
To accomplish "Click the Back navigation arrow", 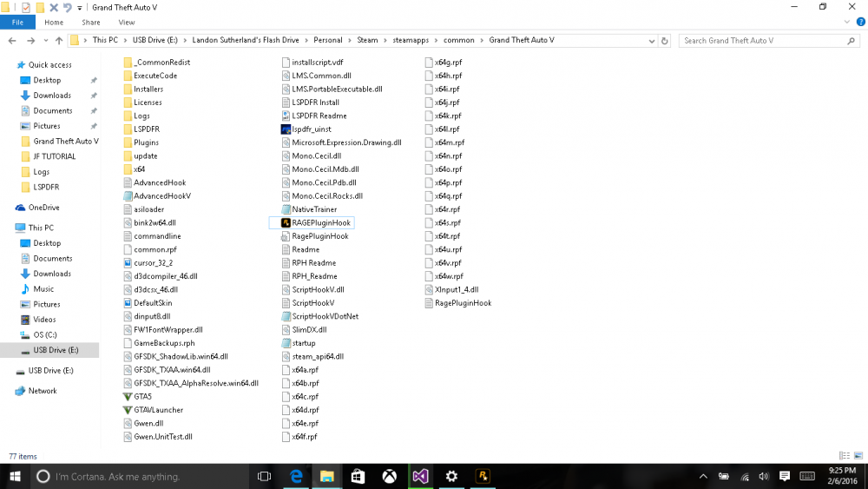I will [12, 41].
